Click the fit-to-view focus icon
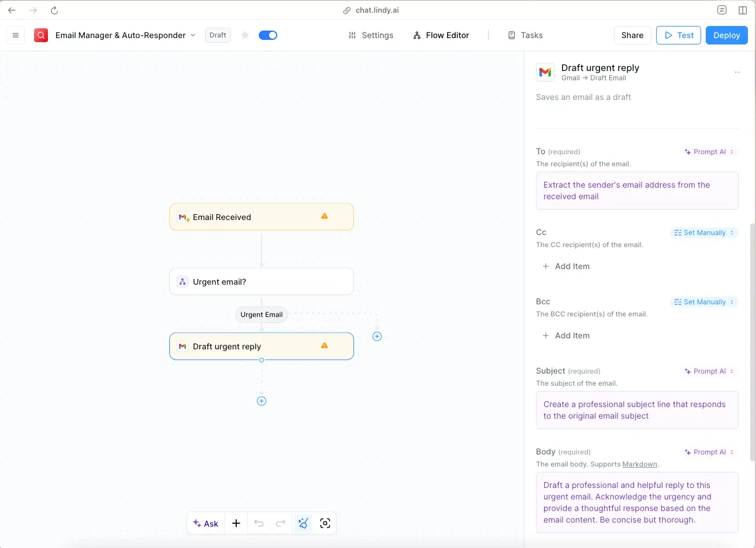Screen dimensions: 756x548 (325, 523)
